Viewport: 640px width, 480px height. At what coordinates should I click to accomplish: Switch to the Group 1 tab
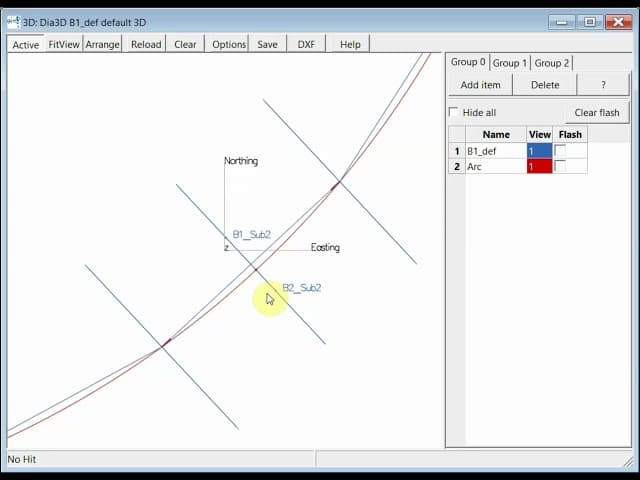510,63
